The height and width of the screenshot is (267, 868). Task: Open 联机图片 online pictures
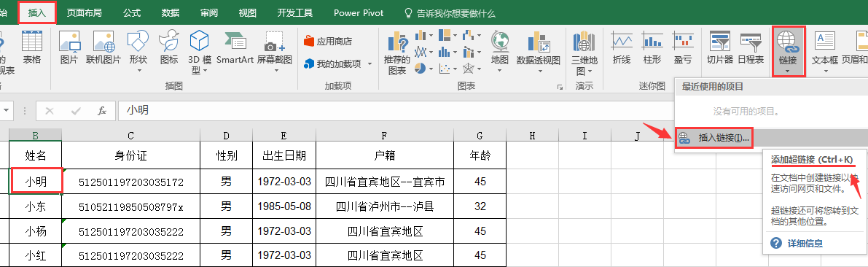103,47
